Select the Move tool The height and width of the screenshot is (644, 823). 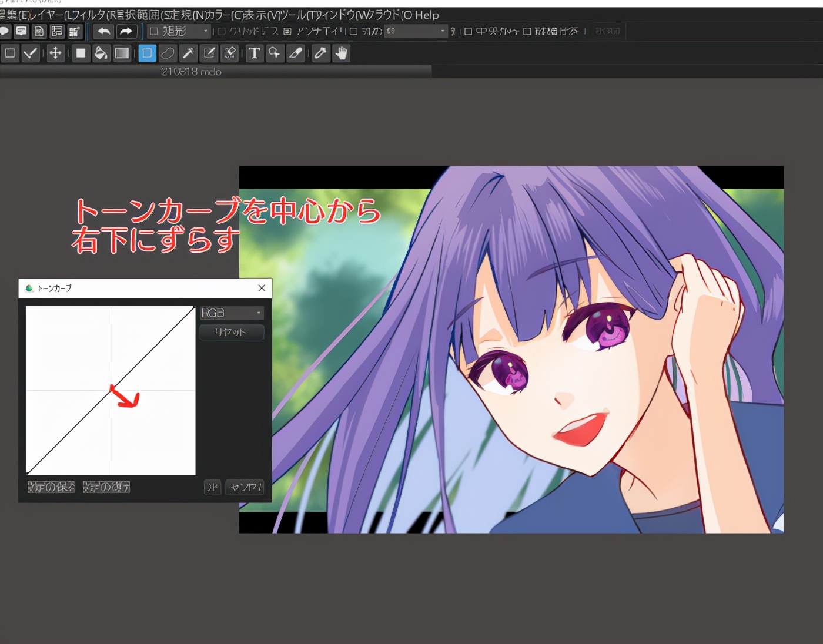pyautogui.click(x=55, y=53)
